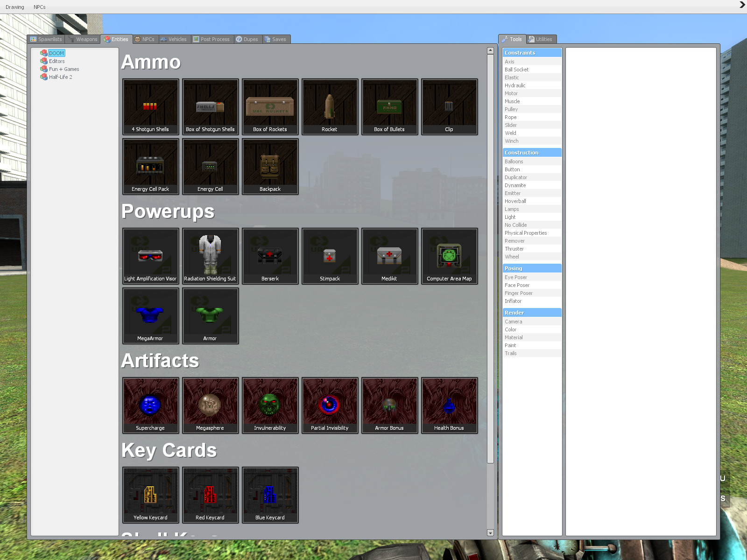Viewport: 747px width, 560px height.
Task: Spawn the Megasphere artifact
Action: [x=210, y=406]
